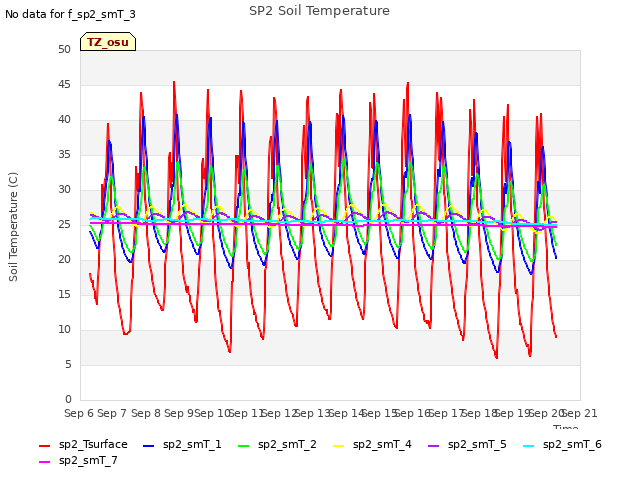Viewport: 640px width, 480px height.
Task: Toggle the sp2_Tsurface legend entry
Action: pos(83,444)
